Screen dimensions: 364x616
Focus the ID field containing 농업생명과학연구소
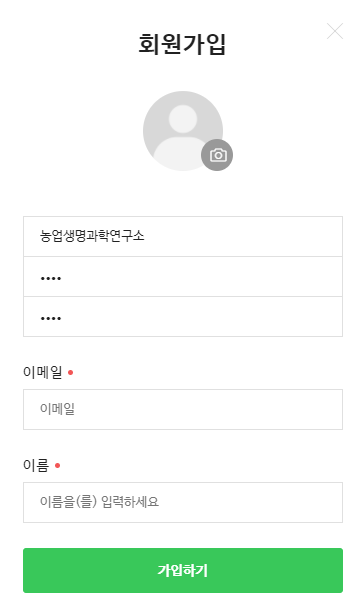coord(183,236)
